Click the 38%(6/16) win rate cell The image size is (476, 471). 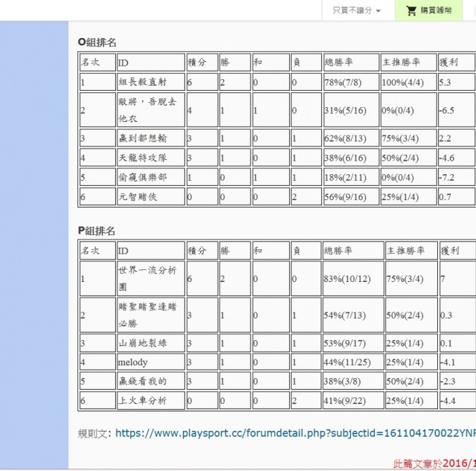(351, 158)
